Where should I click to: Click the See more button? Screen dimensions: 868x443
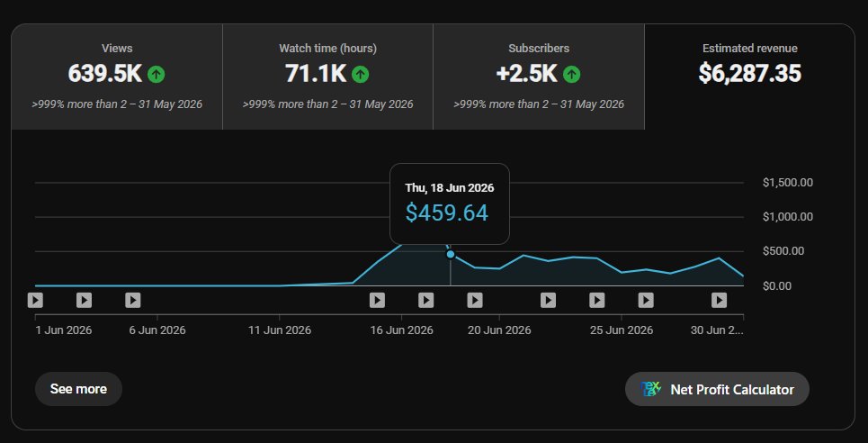[x=78, y=389]
